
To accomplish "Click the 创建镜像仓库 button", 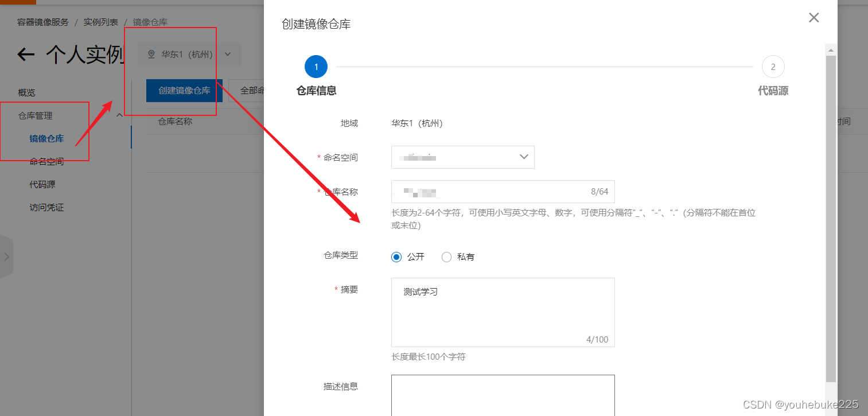I will 184,91.
